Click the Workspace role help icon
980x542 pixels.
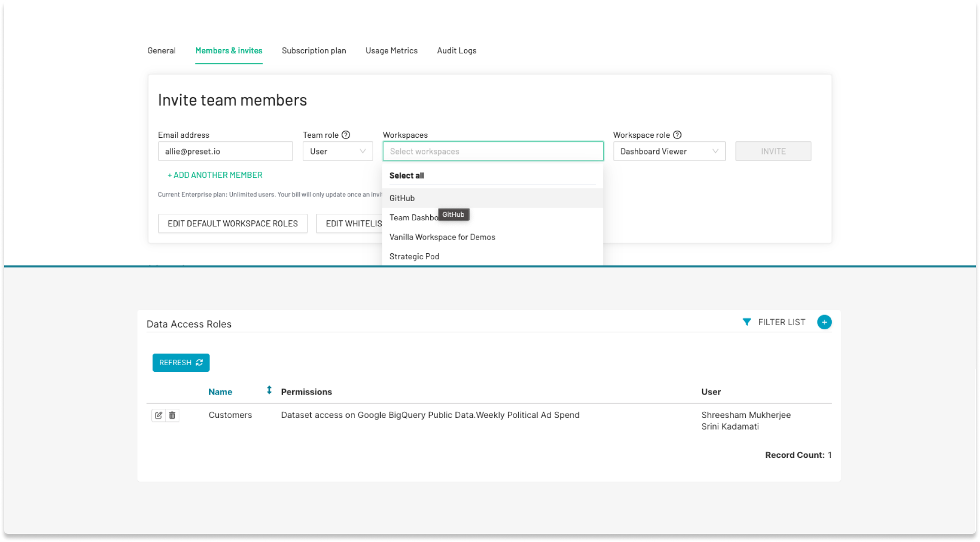pyautogui.click(x=677, y=135)
